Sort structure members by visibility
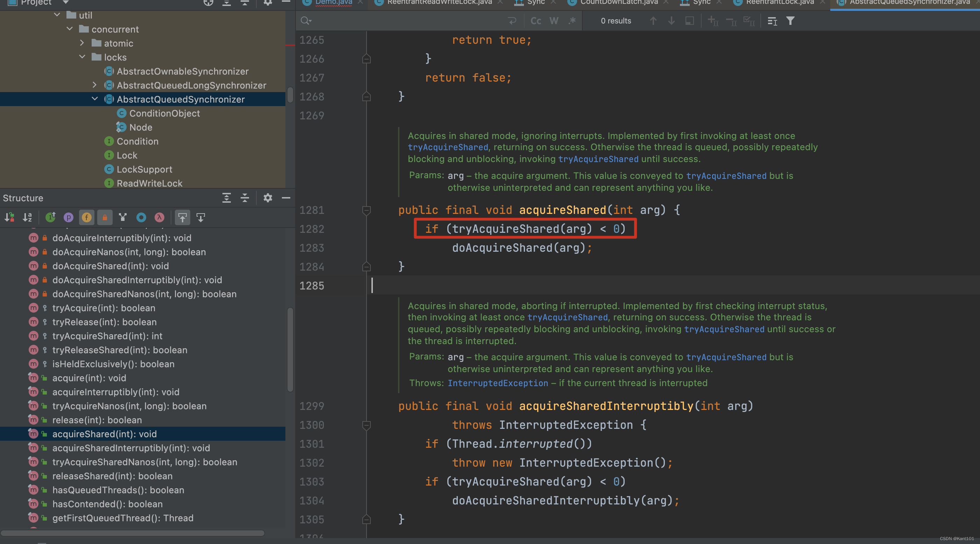Viewport: 980px width, 544px height. (x=9, y=217)
